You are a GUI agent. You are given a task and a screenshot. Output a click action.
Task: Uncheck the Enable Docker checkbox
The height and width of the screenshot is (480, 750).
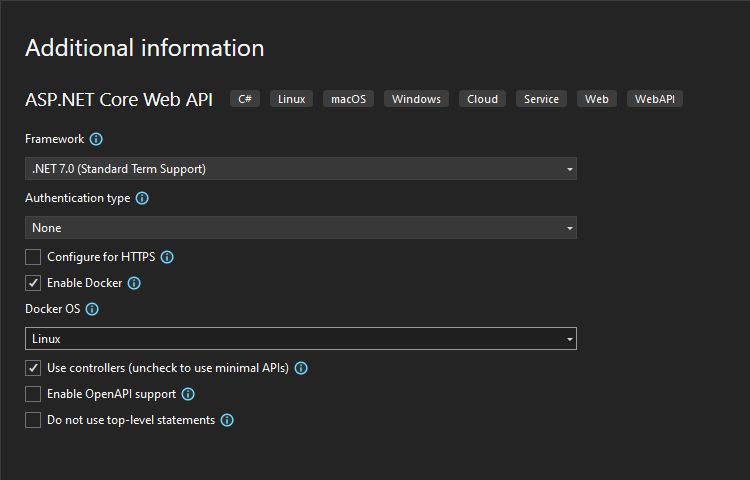(x=34, y=283)
